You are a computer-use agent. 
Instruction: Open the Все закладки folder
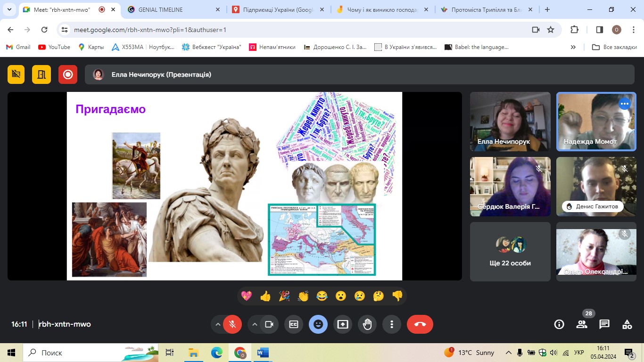(614, 47)
